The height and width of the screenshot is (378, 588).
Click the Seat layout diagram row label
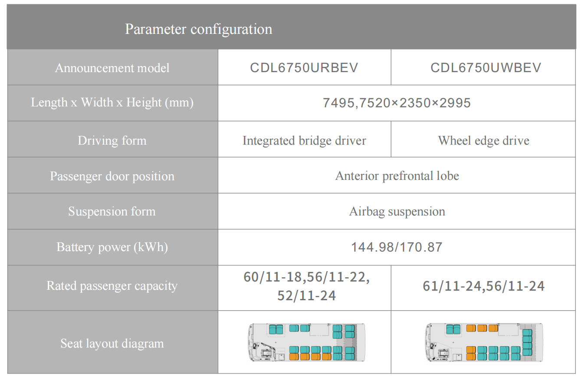pyautogui.click(x=112, y=343)
